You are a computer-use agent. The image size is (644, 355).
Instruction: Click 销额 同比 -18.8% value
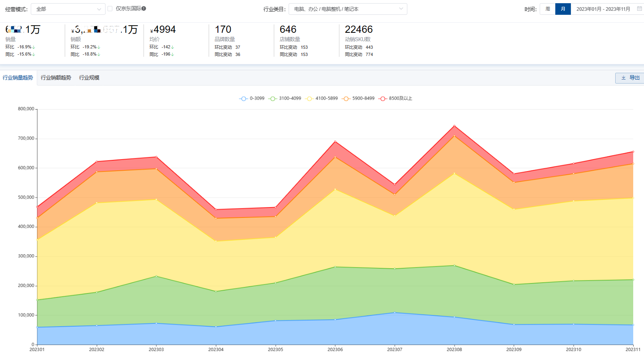coord(90,54)
